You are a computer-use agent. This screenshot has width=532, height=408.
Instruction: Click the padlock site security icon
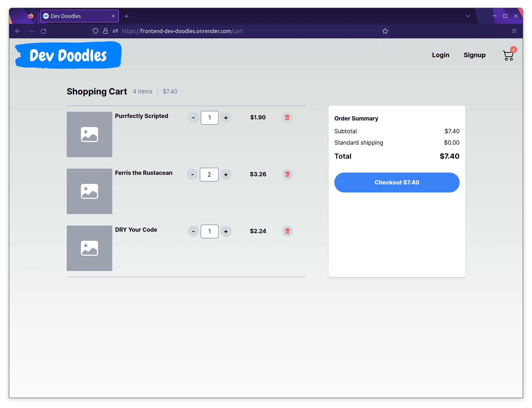pos(106,31)
